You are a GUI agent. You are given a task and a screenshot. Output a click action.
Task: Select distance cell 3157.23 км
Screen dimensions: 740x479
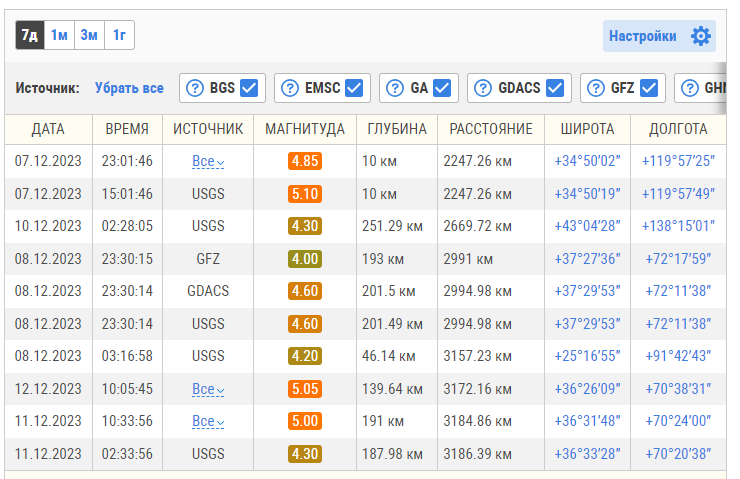(x=477, y=356)
